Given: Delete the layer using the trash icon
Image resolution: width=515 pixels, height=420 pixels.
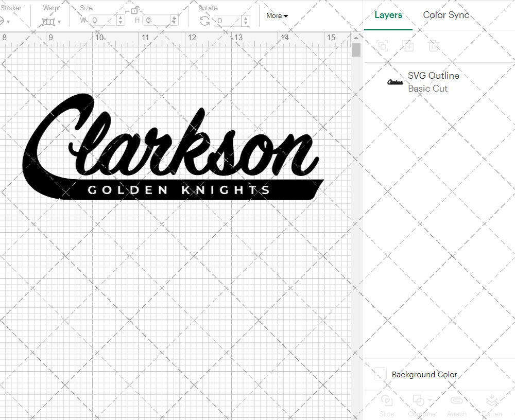Looking at the screenshot, I should point(434,46).
